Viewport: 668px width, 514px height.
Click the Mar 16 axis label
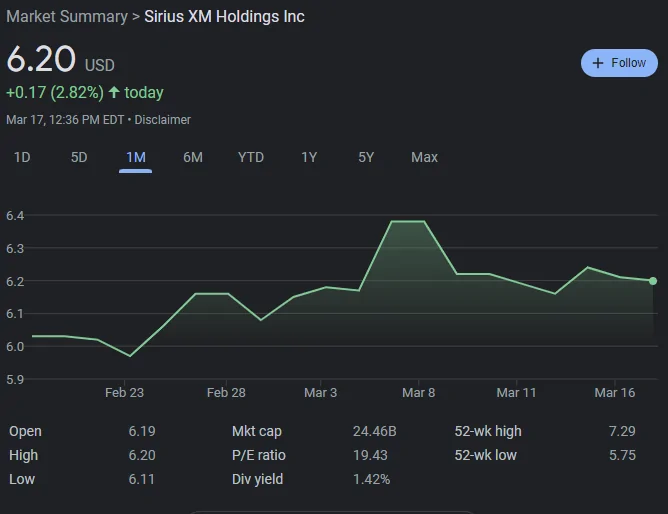[614, 392]
